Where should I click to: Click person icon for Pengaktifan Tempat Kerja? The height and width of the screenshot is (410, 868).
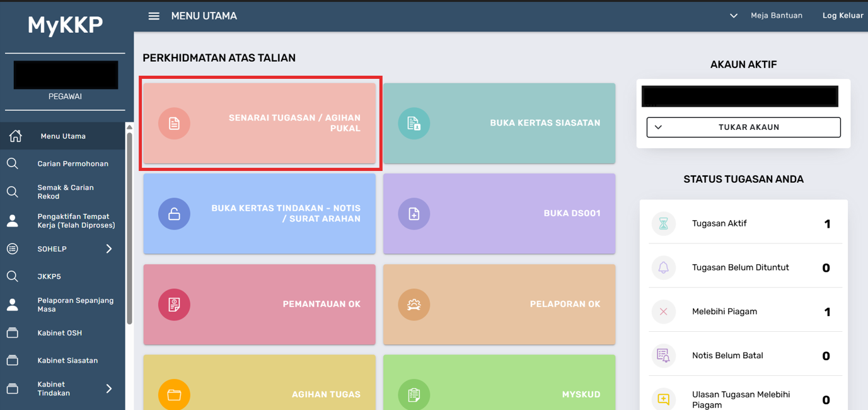tap(13, 221)
